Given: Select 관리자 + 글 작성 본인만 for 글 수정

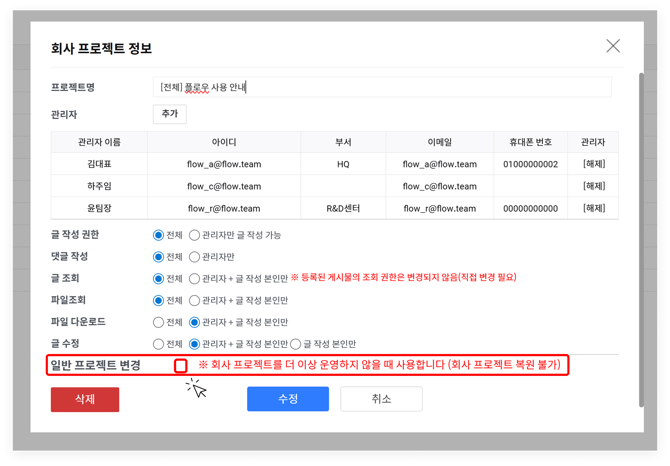Looking at the screenshot, I should click(x=195, y=344).
